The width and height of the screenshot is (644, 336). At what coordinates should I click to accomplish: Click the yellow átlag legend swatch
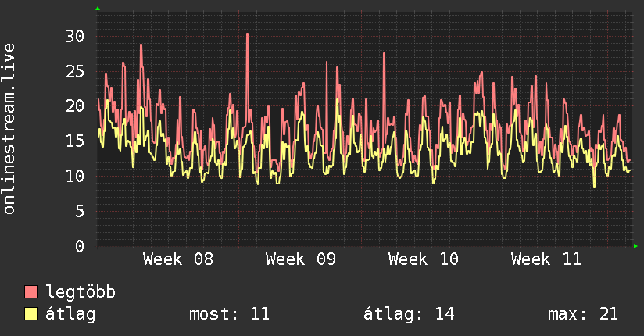click(30, 313)
